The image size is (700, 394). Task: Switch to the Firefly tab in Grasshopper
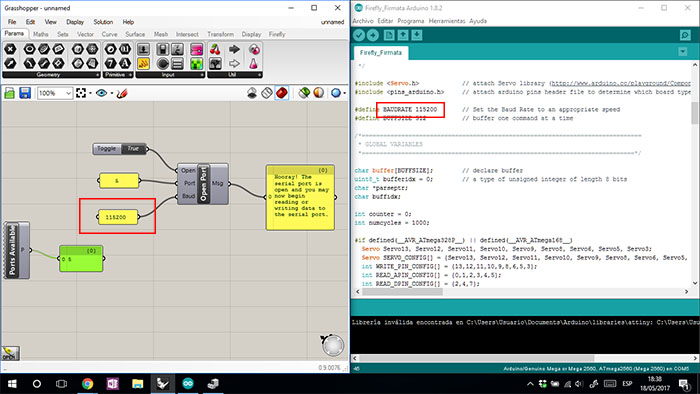click(277, 34)
